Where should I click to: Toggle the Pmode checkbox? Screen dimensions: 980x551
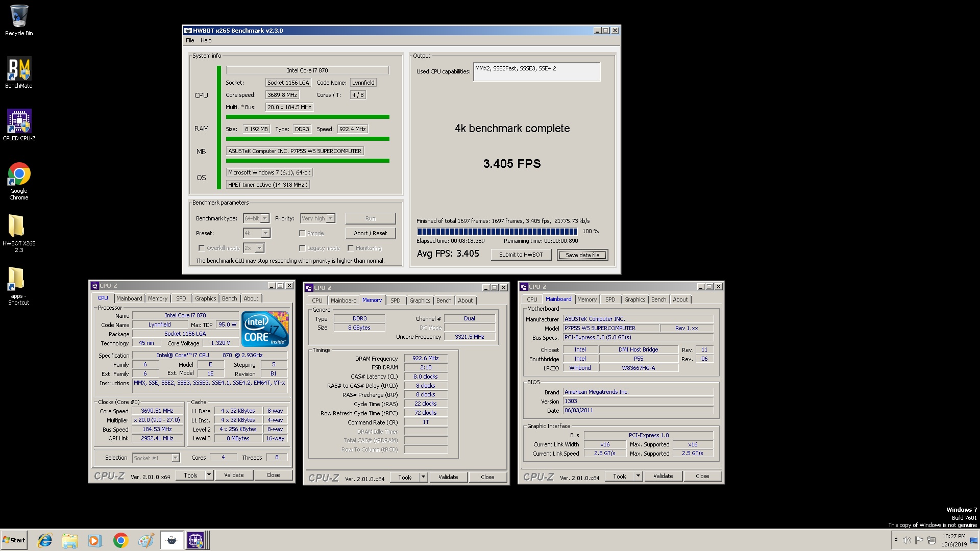click(x=302, y=233)
